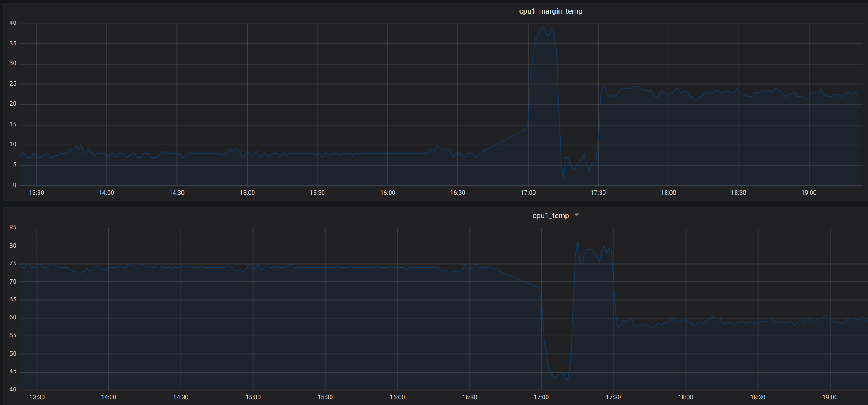Click the 15 y-axis label in cpu1_margin_temp

pos(13,124)
